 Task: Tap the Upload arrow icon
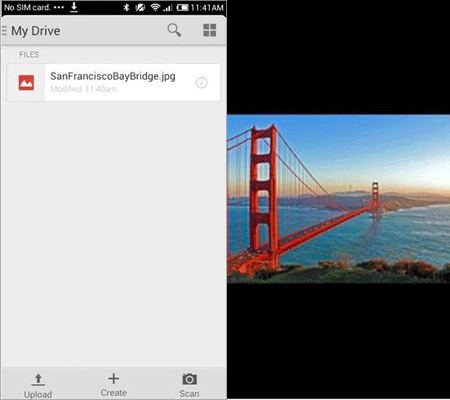click(38, 379)
